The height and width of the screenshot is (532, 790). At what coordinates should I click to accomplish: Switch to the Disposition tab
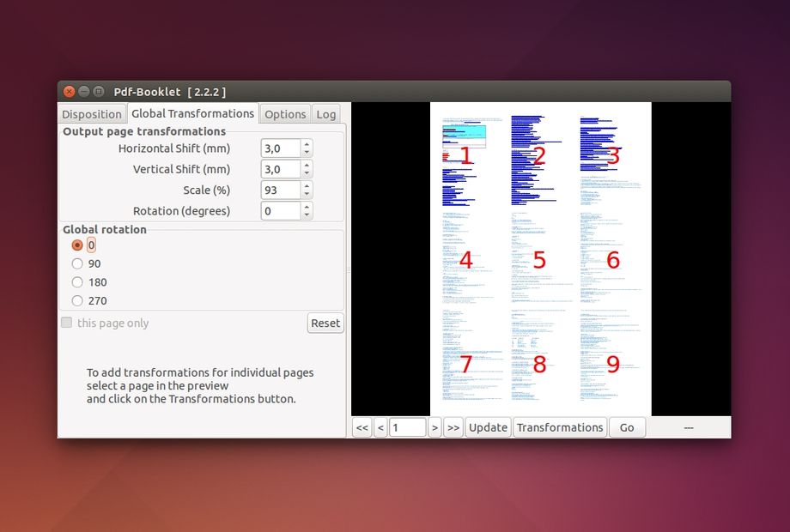click(92, 114)
